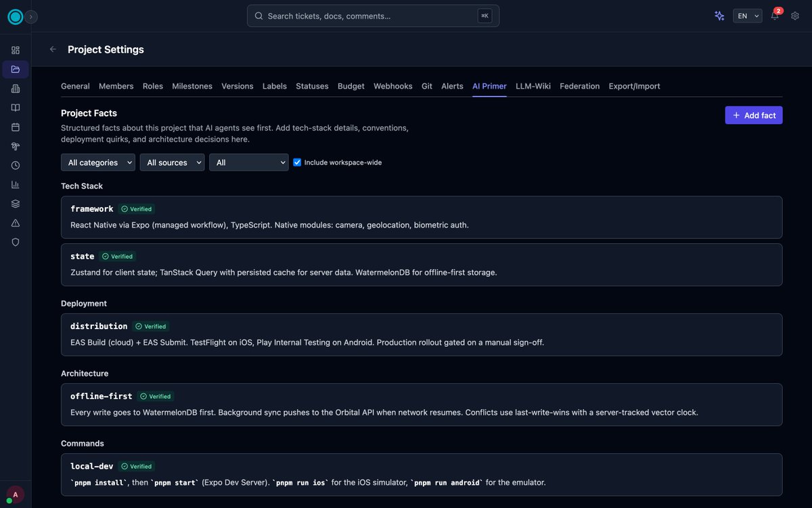
Task: Open the dashboard grid icon in sidebar
Action: pos(16,50)
